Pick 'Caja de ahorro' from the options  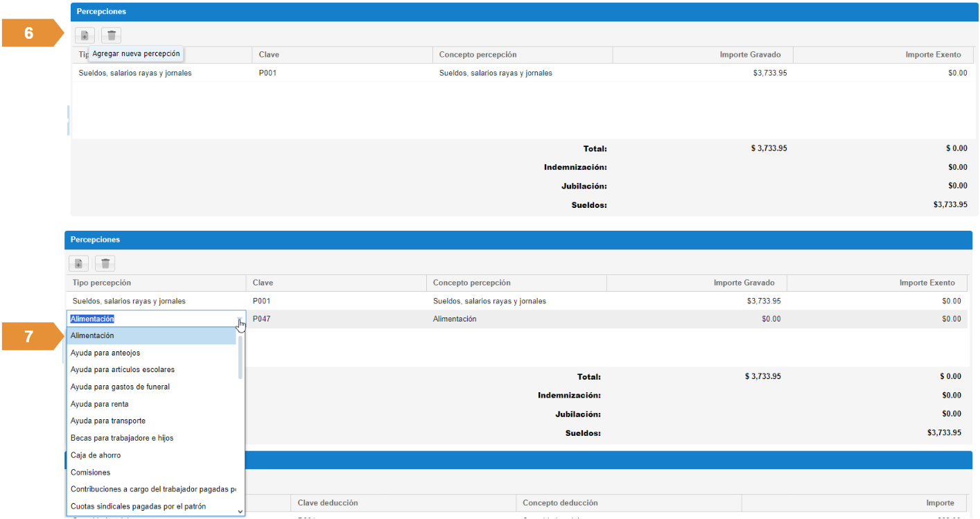tap(96, 455)
